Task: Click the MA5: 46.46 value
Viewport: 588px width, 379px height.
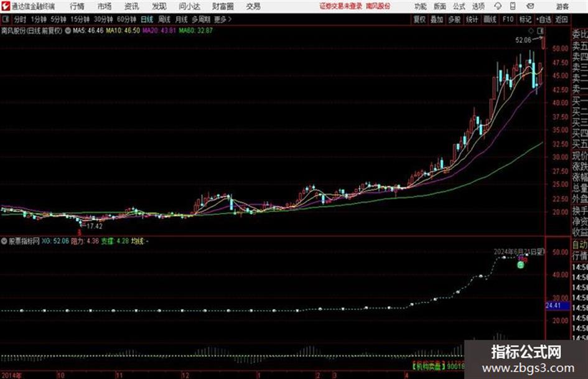Action: (88, 30)
